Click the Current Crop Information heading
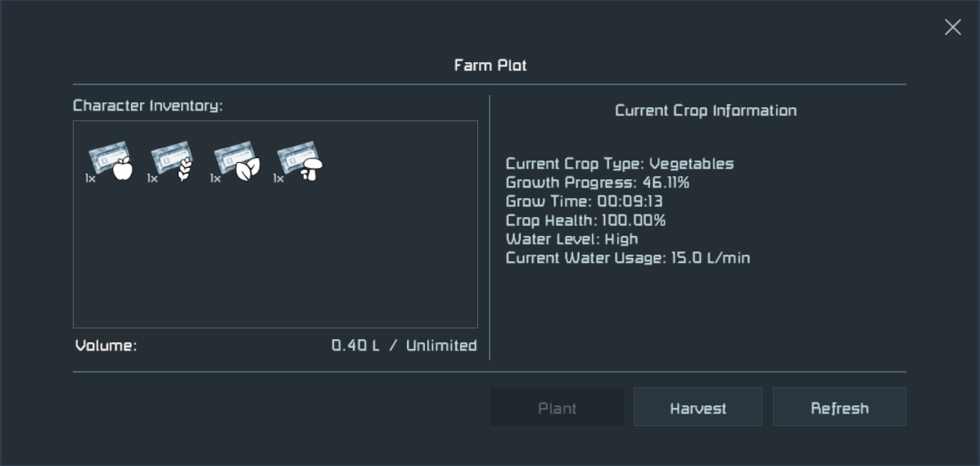 tap(705, 111)
